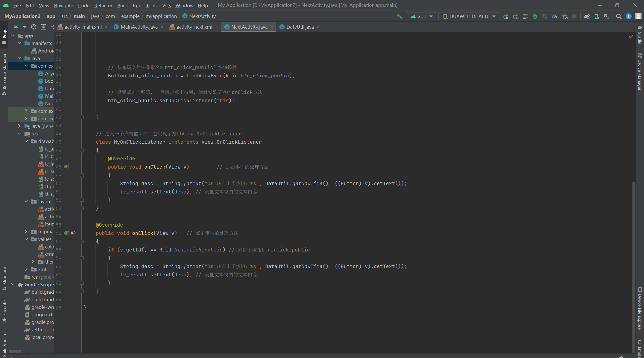The image size is (644, 358).
Task: Toggle fold marker beside MyOnClickListener class body
Action: (82, 150)
